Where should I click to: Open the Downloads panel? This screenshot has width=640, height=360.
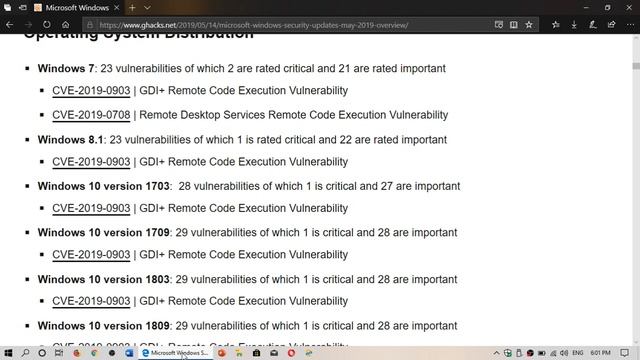coord(574,25)
